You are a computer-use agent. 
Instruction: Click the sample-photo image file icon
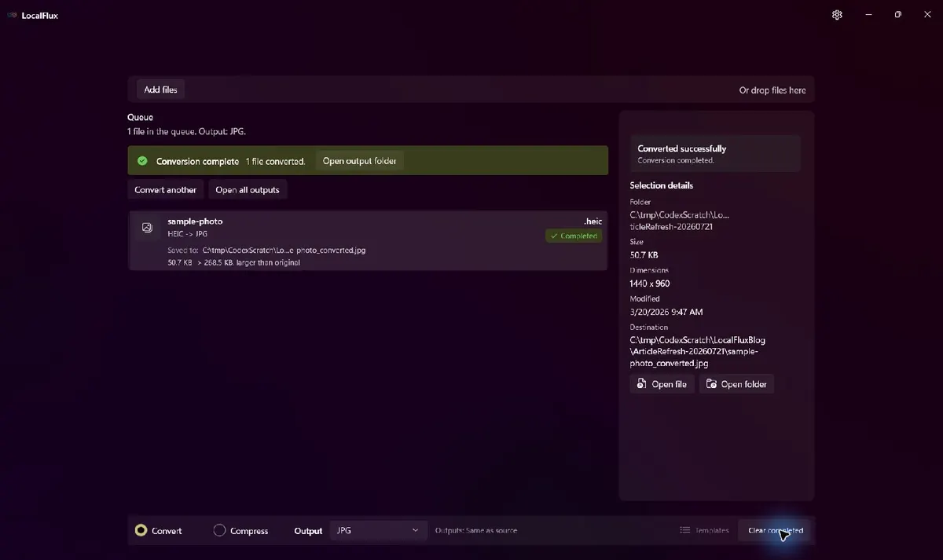(x=147, y=228)
